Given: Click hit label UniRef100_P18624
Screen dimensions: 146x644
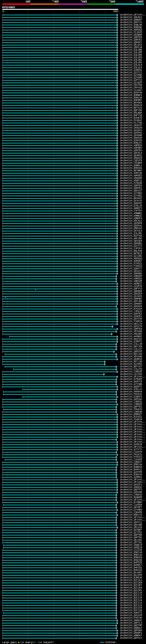Looking at the screenshot, I should click(x=131, y=419).
